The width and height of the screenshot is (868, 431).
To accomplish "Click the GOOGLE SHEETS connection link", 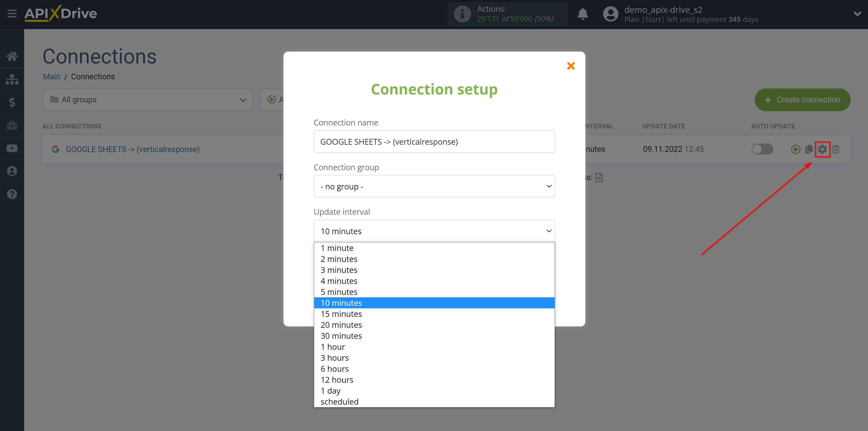I will [132, 149].
